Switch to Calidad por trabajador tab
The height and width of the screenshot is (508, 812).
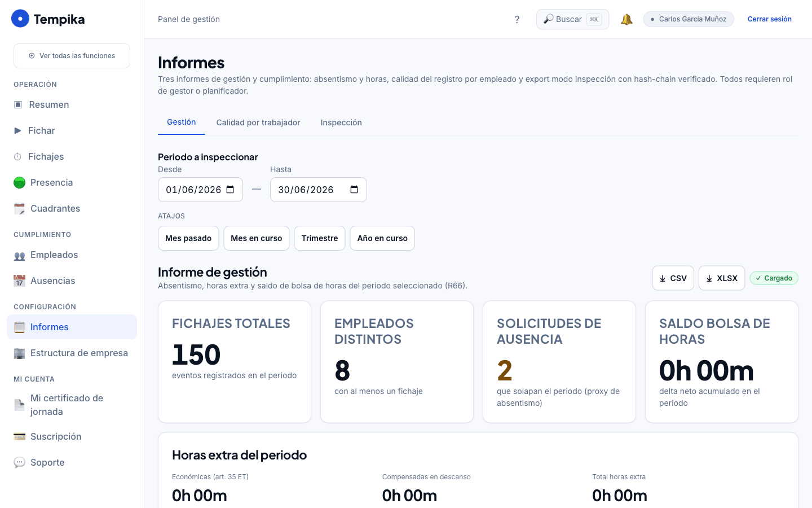click(x=258, y=122)
